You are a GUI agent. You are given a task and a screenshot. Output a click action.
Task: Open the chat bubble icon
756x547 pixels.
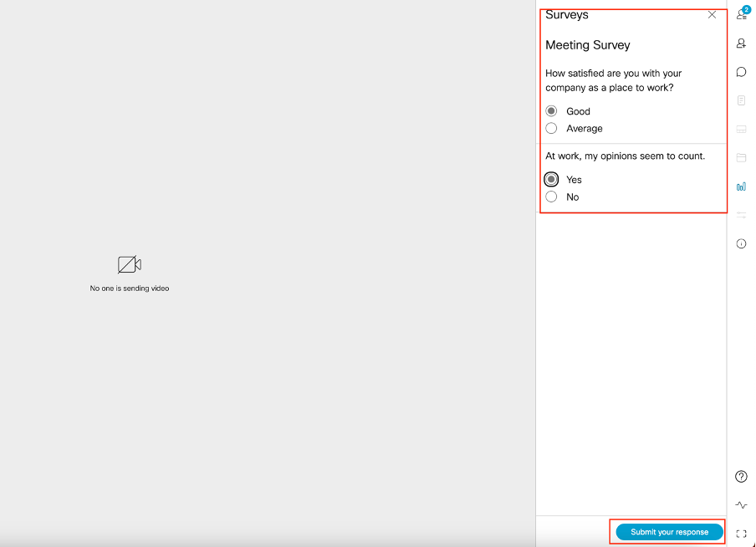[x=742, y=72]
